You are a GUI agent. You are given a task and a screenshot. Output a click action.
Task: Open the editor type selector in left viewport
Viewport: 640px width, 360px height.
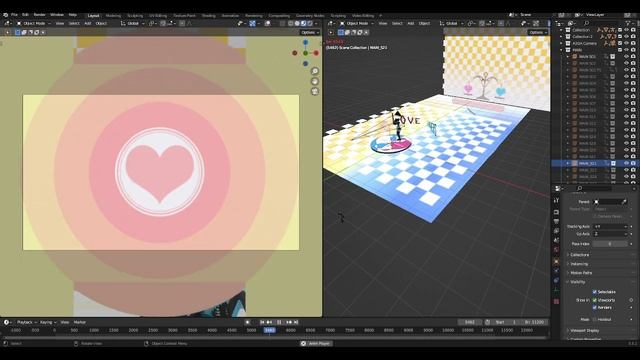(7, 24)
